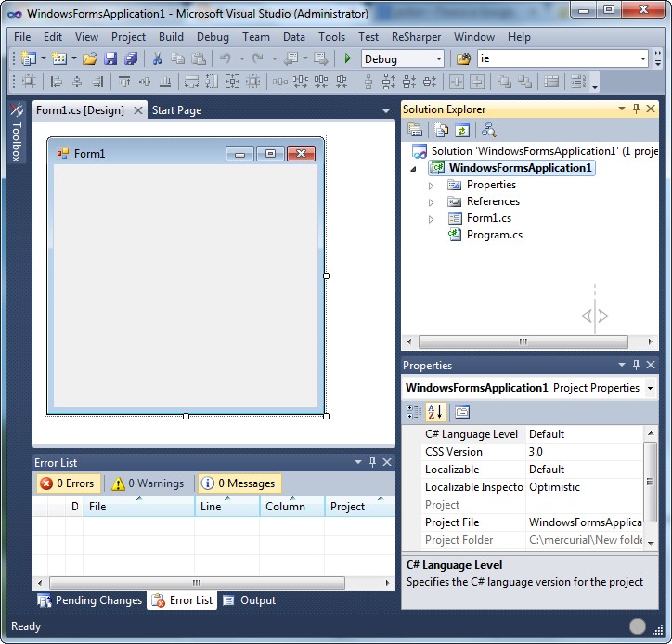Toggle auto-hide pin on Properties panel
The image size is (672, 644).
[636, 365]
